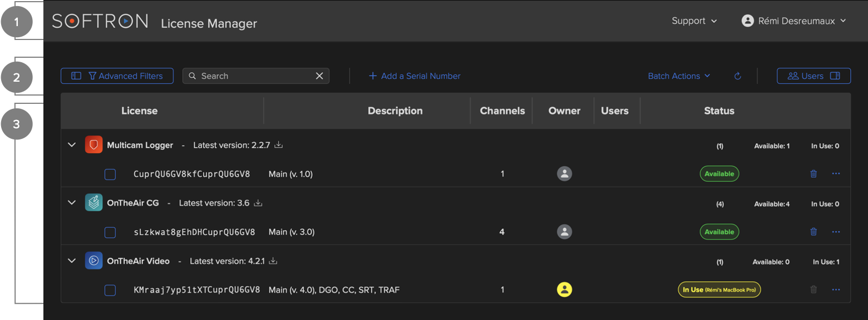Screen dimensions: 868x320
Task: Click the License Manager title
Action: point(209,23)
